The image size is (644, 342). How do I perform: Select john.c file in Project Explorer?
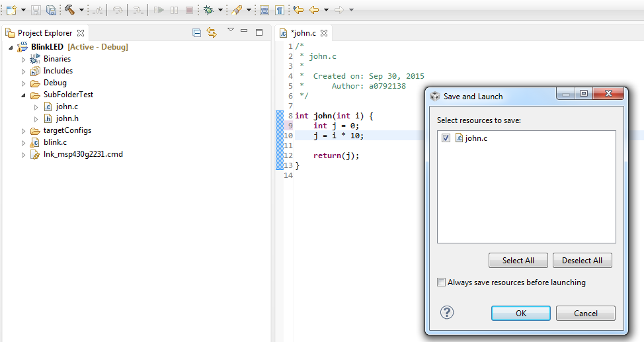tap(67, 107)
